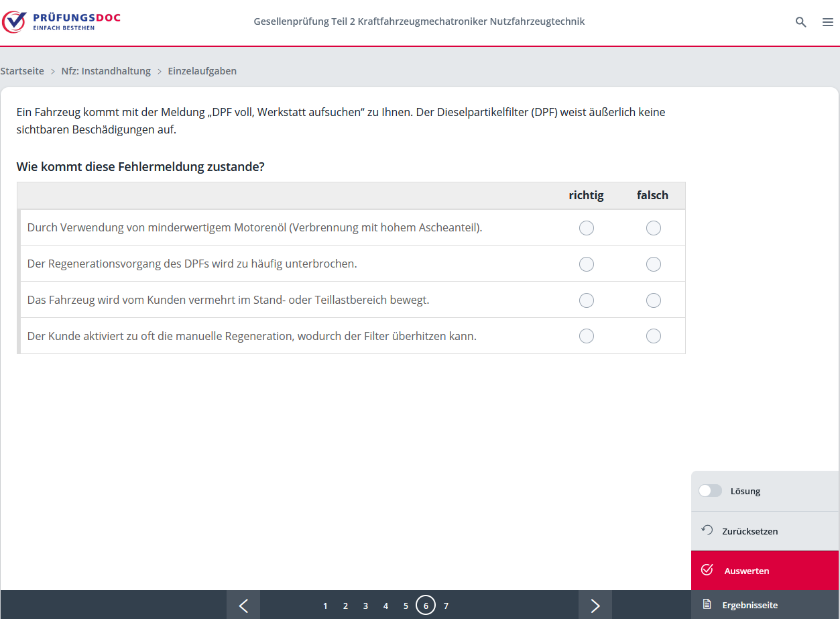840x619 pixels.
Task: Select falsch for 'manuelle Regeneration' row
Action: (x=654, y=336)
